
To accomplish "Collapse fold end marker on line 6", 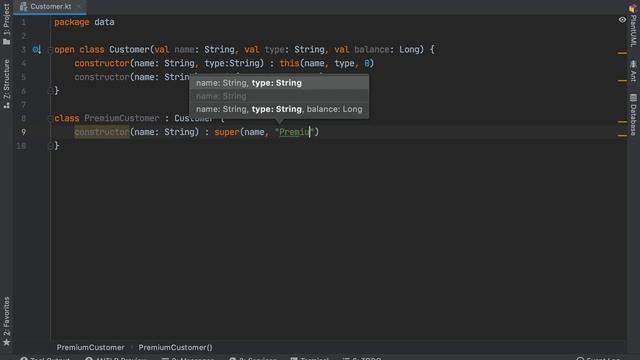I will click(x=50, y=91).
